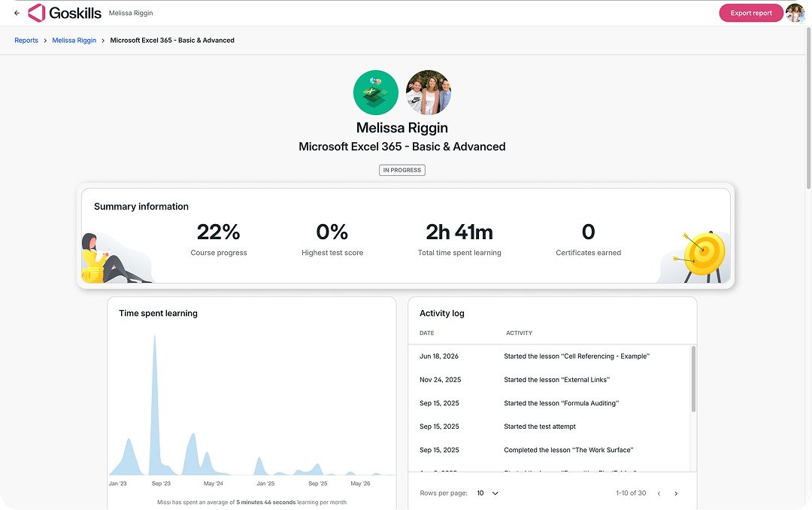Viewport: 812px width, 510px height.
Task: Export the report
Action: point(751,13)
